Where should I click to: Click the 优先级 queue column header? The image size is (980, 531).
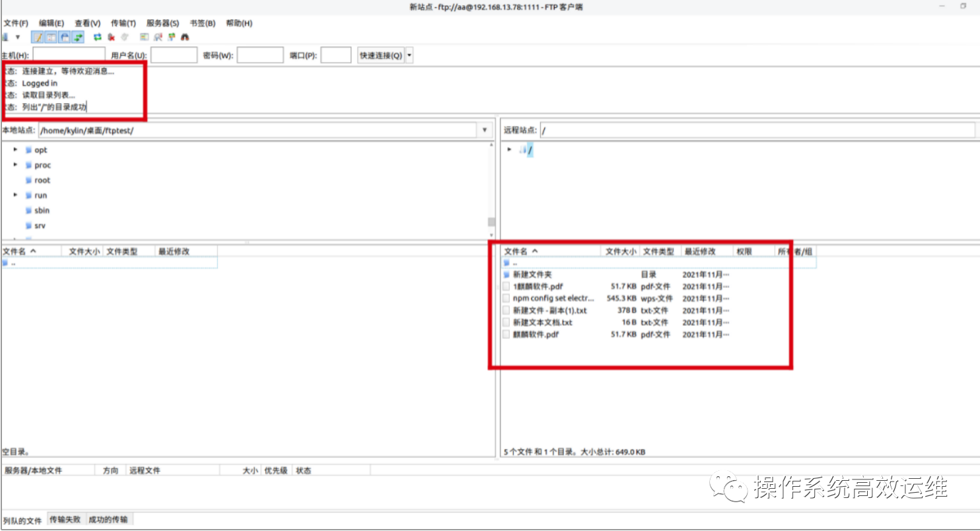tap(276, 470)
